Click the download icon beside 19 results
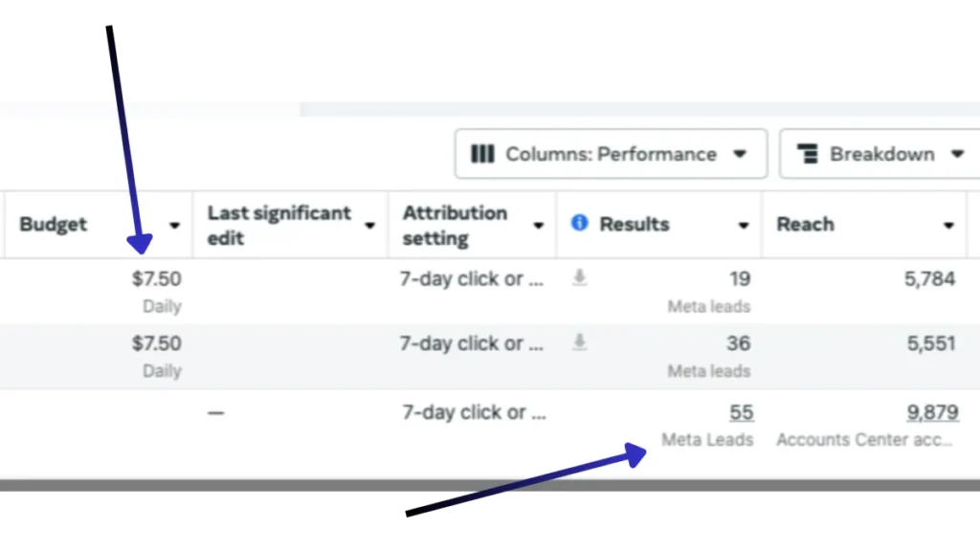The width and height of the screenshot is (980, 551). [x=579, y=278]
